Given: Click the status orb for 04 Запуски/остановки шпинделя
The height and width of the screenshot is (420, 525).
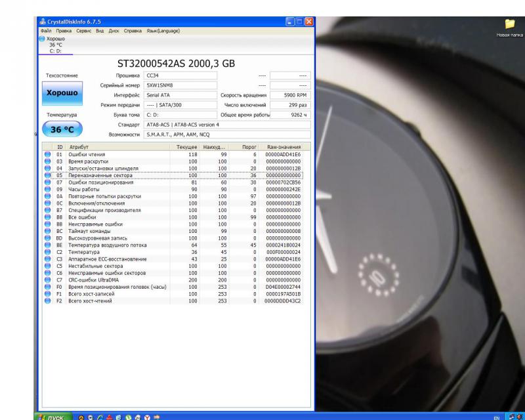Looking at the screenshot, I should (47, 169).
